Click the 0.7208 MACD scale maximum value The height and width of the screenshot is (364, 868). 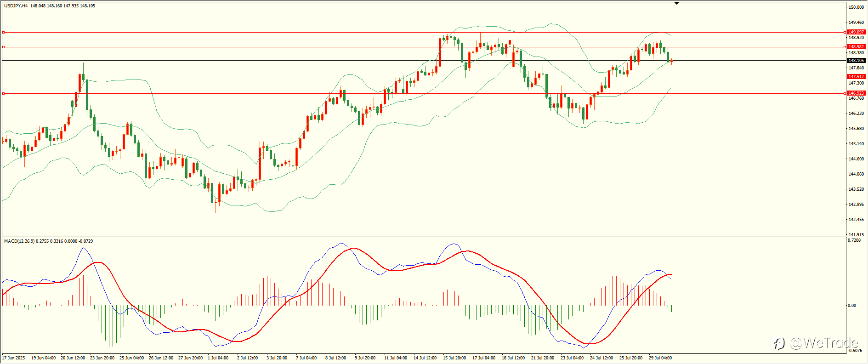(x=855, y=240)
